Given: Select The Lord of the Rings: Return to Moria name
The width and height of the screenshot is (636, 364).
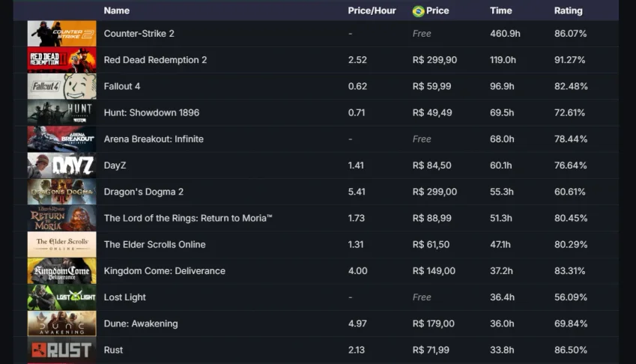Looking at the screenshot, I should (x=188, y=218).
